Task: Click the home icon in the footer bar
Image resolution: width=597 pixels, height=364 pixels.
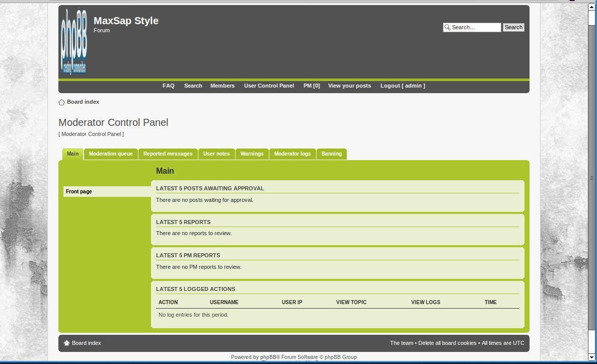Action: (x=67, y=343)
